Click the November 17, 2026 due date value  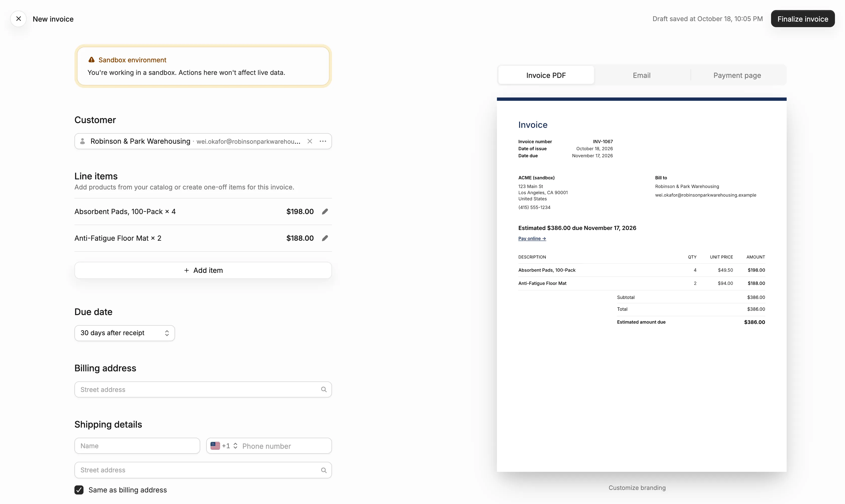click(592, 156)
